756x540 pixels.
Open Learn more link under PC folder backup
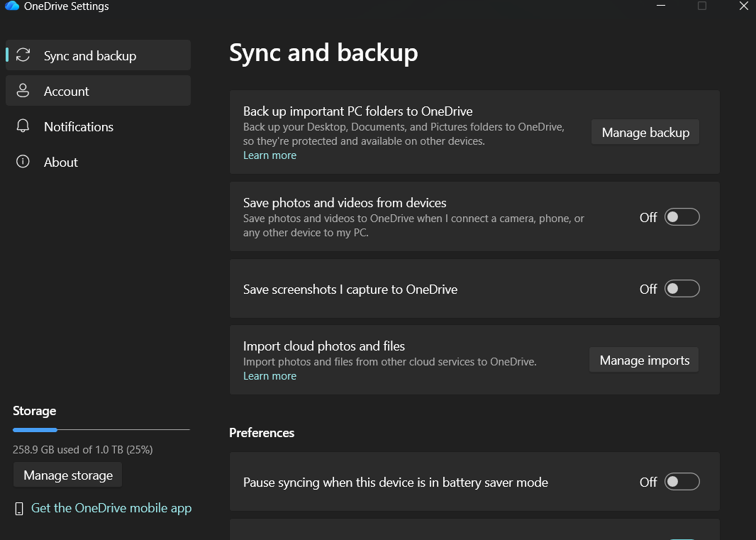pos(269,155)
